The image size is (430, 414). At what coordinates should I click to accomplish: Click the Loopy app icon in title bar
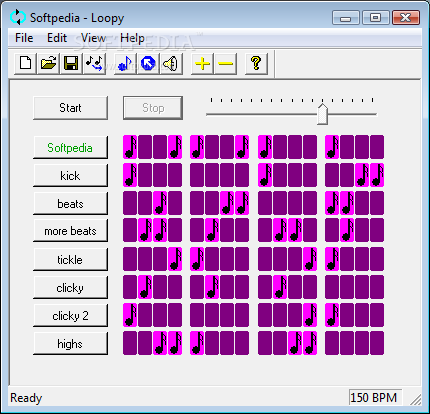click(x=18, y=17)
